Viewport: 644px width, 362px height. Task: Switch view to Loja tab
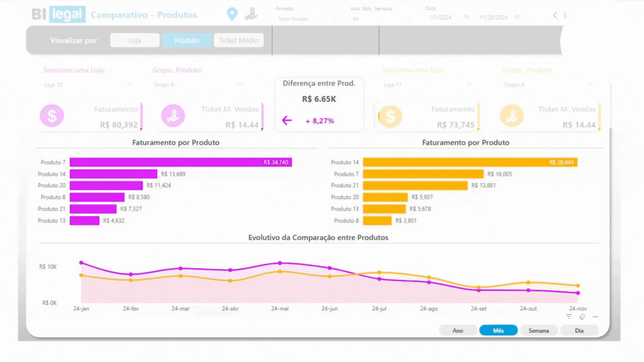point(135,41)
